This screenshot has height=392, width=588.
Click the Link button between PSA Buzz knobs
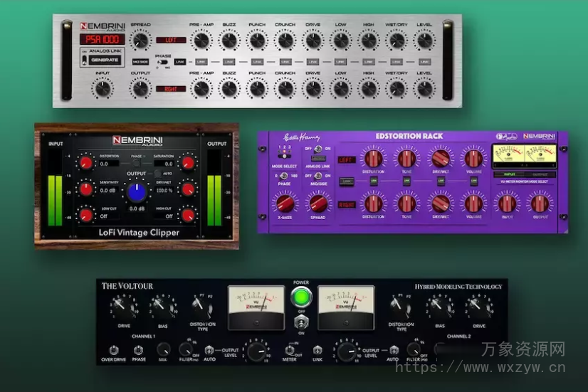229,62
